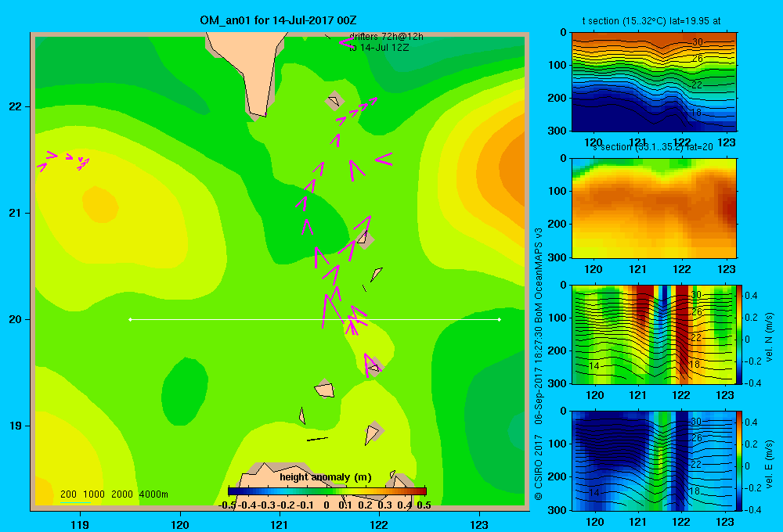Click latitude label 22 on main map
The width and height of the screenshot is (783, 532).
click(x=16, y=107)
